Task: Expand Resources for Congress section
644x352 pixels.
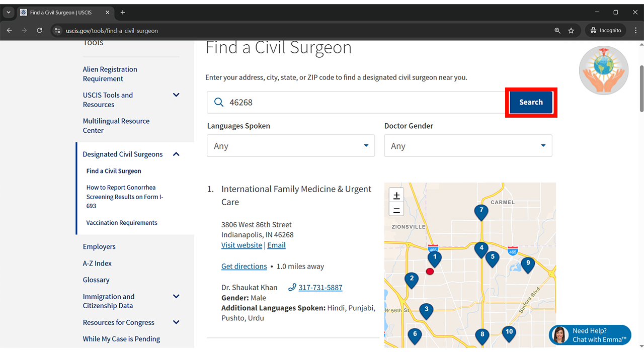Action: (x=176, y=322)
